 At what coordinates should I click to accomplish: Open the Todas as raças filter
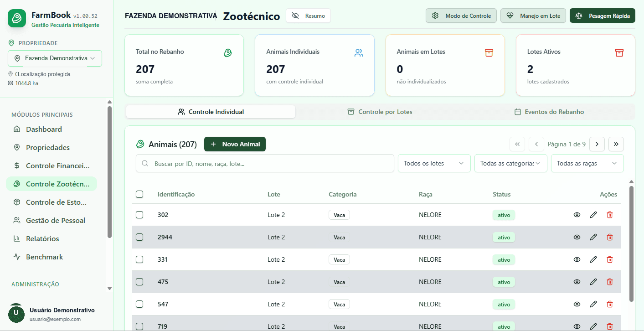(x=587, y=163)
